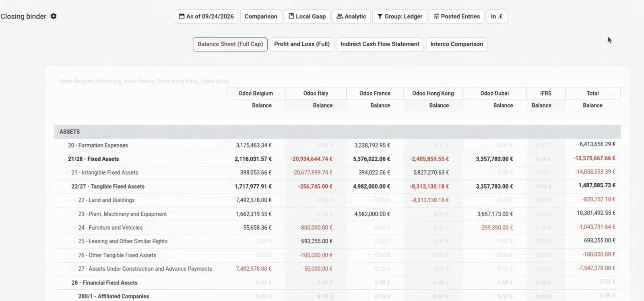
Task: Expand 27 - Assets Under Construction row
Action: pos(74,269)
